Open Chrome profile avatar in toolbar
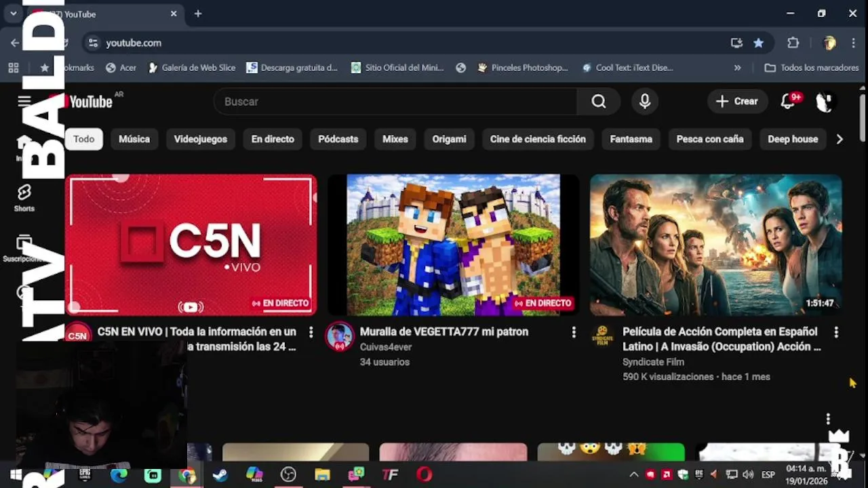 pyautogui.click(x=829, y=43)
